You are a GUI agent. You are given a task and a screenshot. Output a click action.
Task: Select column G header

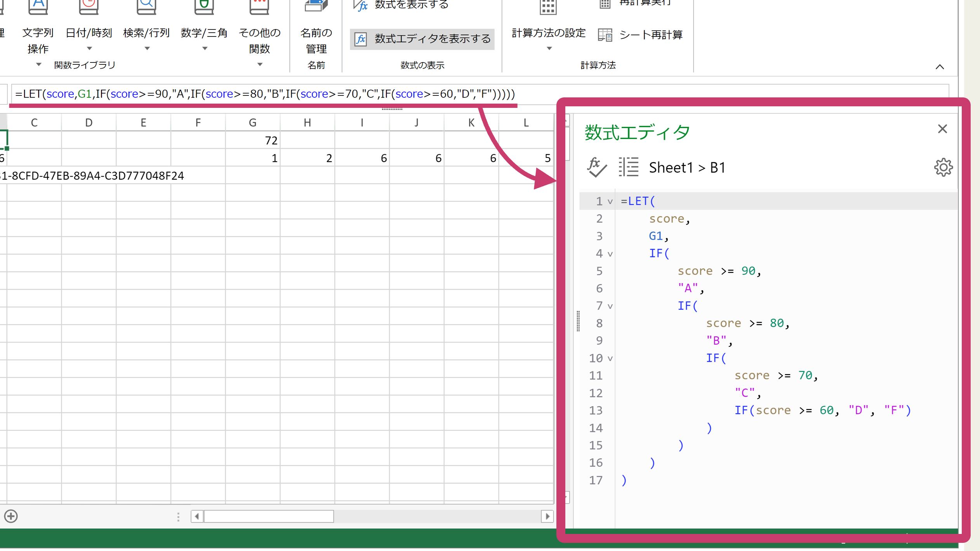[x=253, y=123]
